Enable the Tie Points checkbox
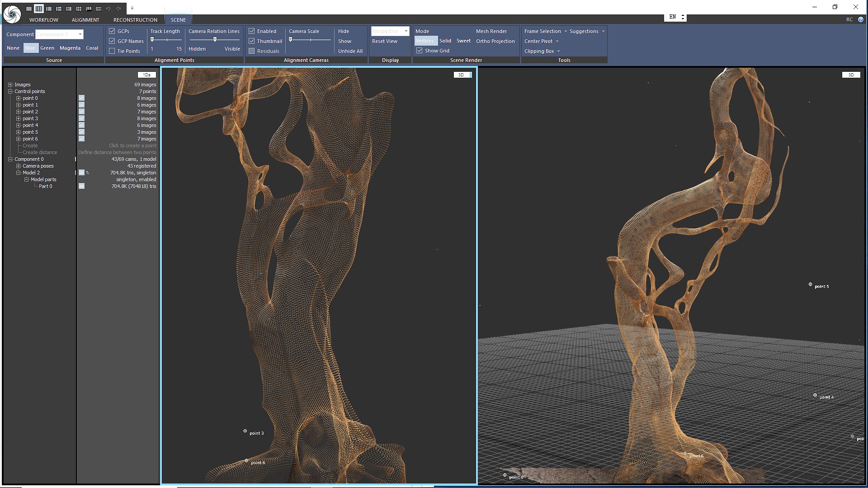 [112, 51]
